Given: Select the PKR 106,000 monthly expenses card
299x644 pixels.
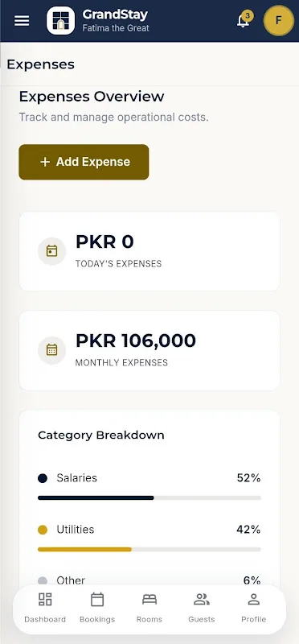Looking at the screenshot, I should click(x=149, y=350).
